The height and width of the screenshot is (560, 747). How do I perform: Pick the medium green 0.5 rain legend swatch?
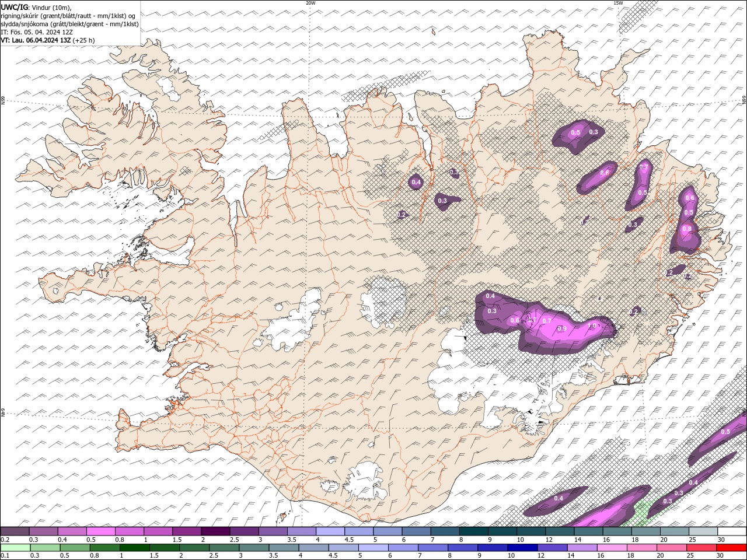click(x=75, y=547)
